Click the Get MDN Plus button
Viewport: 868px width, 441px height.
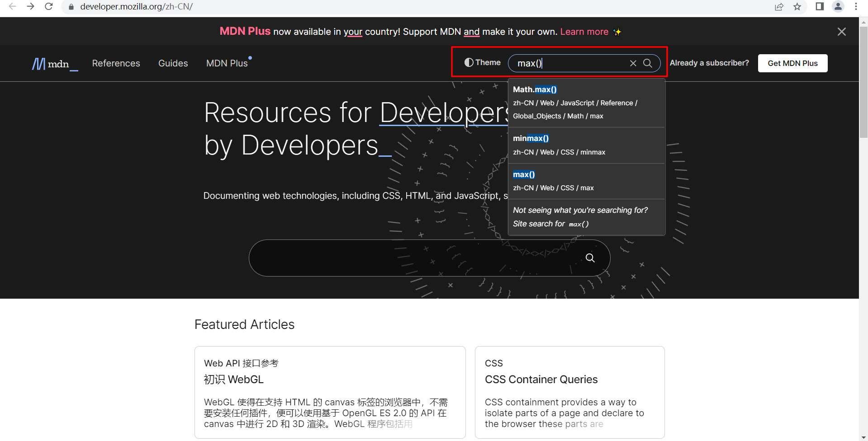(x=793, y=63)
